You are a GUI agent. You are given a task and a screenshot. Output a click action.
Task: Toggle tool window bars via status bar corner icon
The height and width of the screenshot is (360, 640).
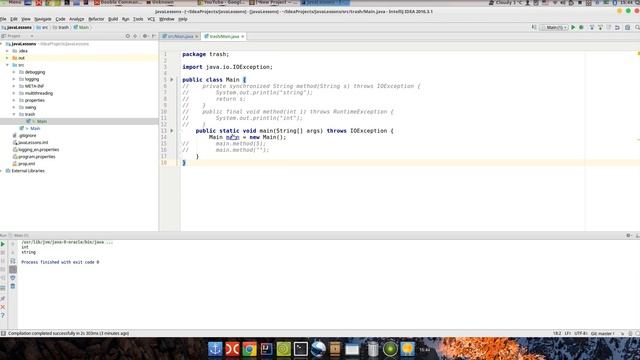pyautogui.click(x=3, y=333)
